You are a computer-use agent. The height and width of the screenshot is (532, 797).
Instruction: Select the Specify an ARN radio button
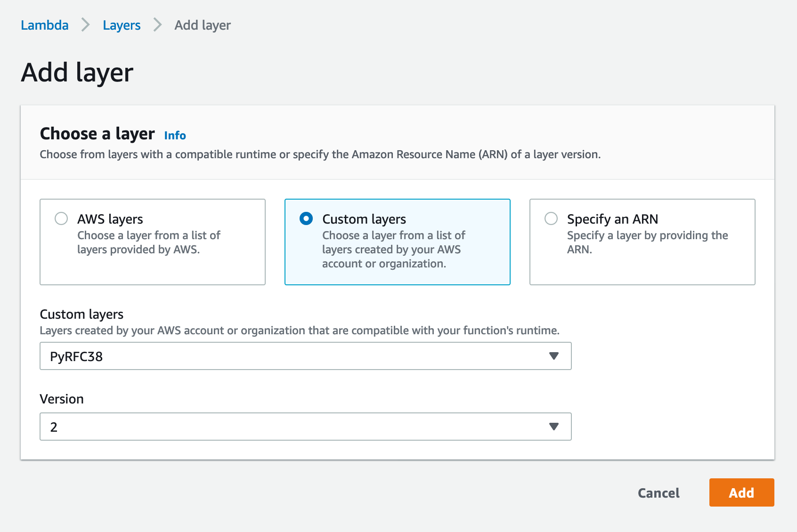coord(551,218)
